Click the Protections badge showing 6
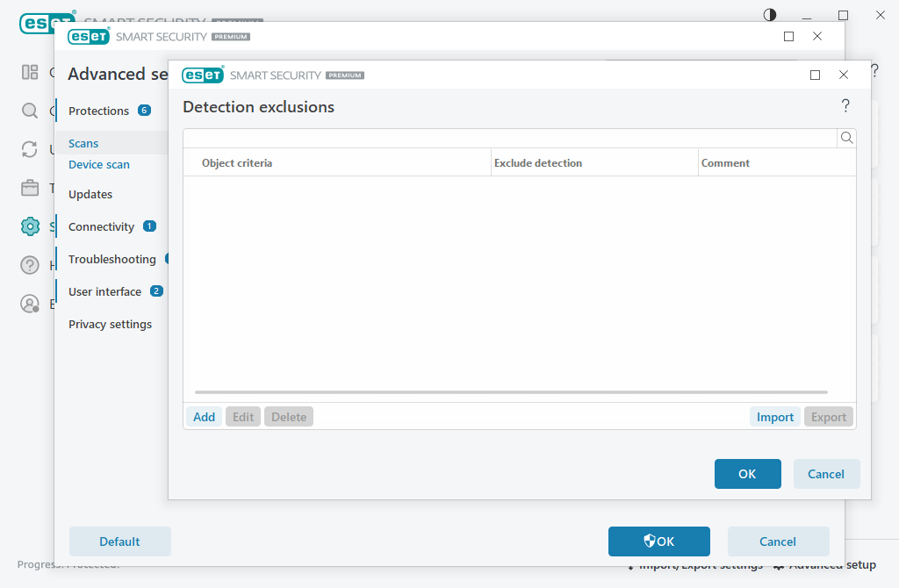 tap(145, 110)
